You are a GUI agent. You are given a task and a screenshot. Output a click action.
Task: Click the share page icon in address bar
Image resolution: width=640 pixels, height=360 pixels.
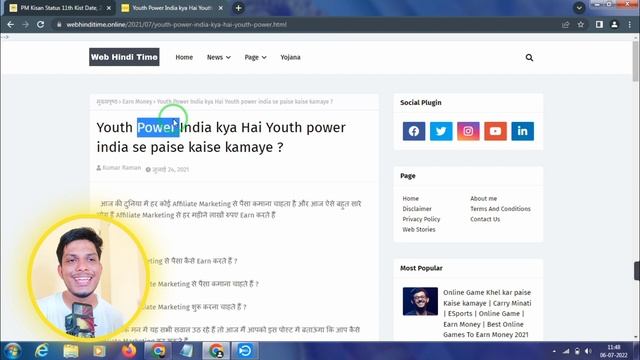pyautogui.click(x=566, y=24)
